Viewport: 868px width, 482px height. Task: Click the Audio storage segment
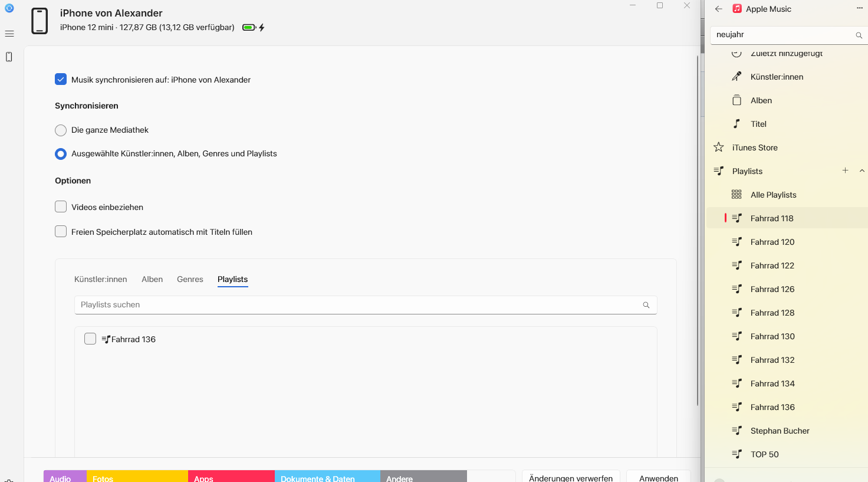click(65, 476)
